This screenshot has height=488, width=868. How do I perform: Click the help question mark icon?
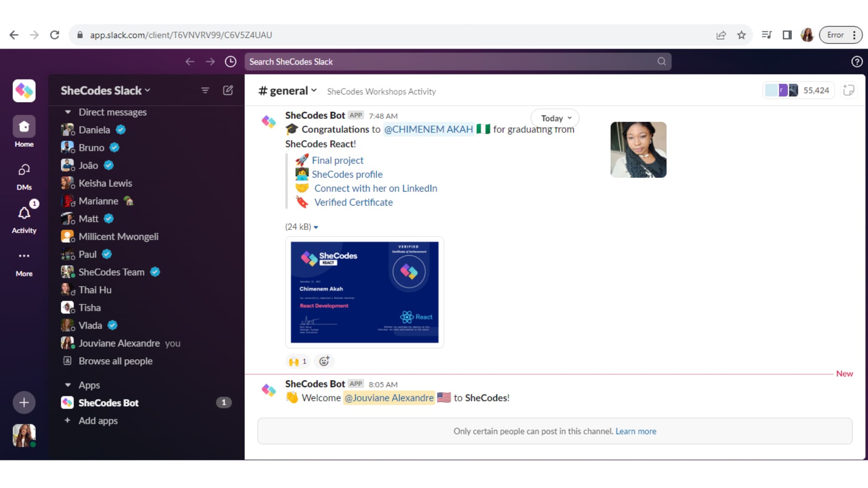(x=857, y=62)
